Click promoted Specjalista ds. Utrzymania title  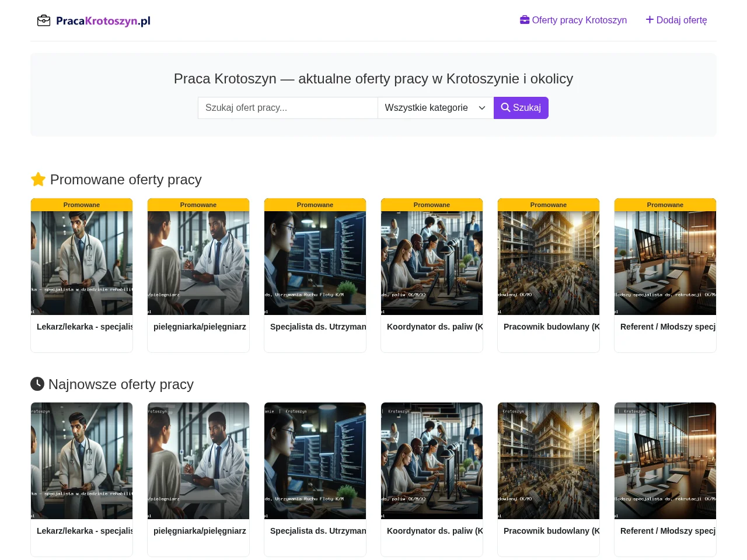point(318,327)
